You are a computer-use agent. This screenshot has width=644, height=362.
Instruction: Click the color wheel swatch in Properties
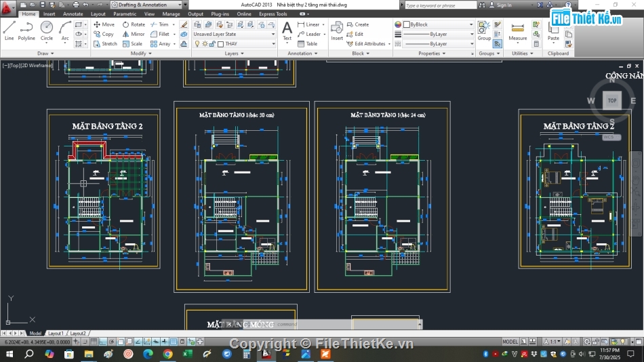point(398,24)
